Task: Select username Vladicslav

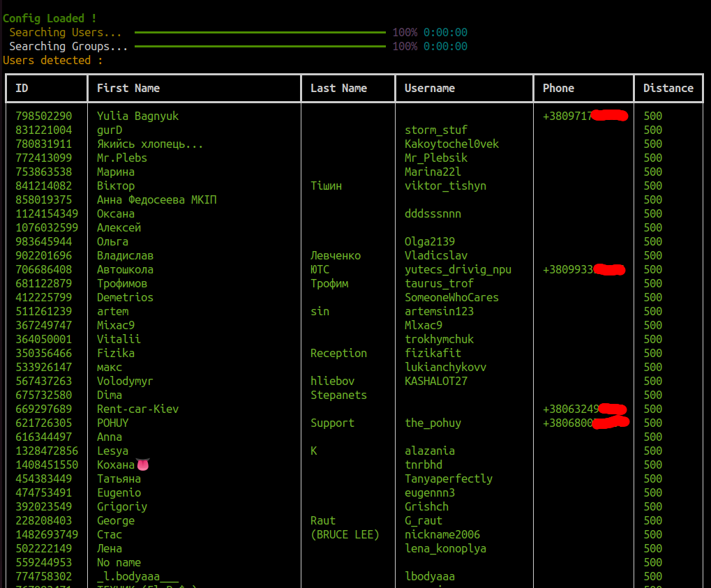Action: click(436, 256)
